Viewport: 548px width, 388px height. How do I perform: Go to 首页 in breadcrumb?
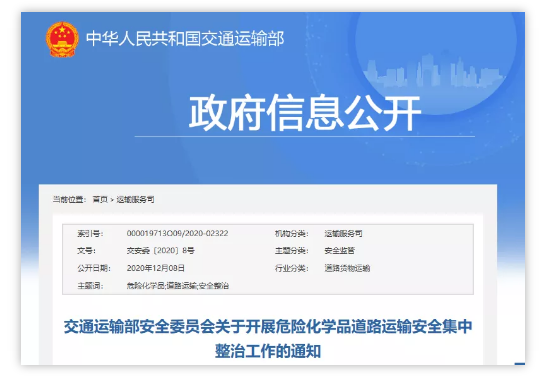(x=100, y=199)
